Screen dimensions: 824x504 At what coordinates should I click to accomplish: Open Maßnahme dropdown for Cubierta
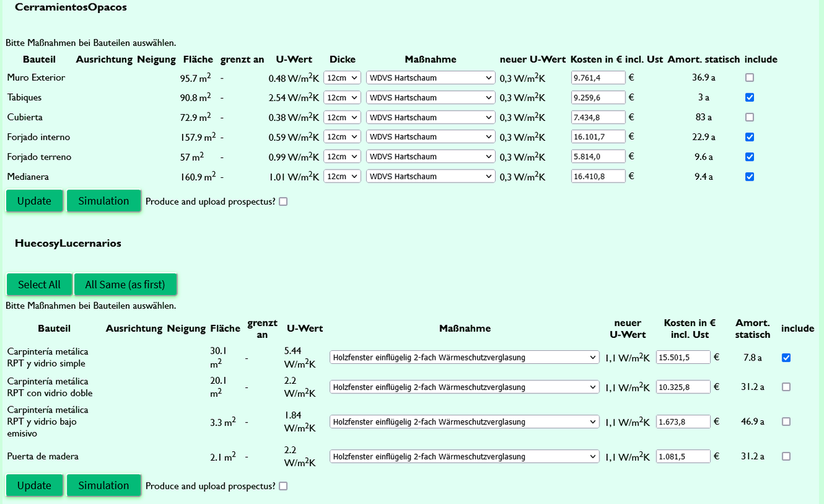(431, 117)
